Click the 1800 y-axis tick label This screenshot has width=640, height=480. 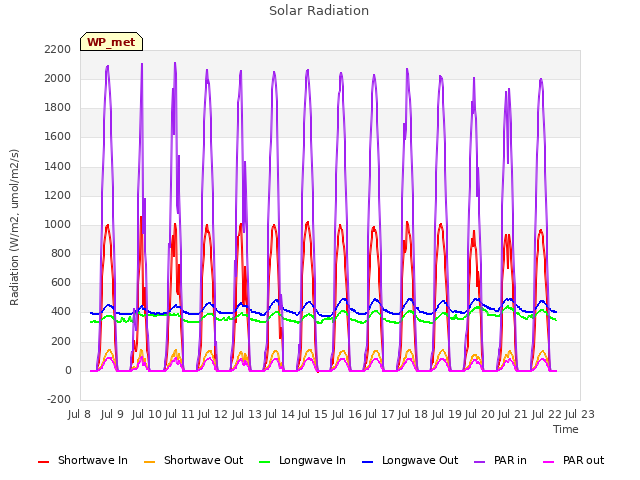(x=58, y=108)
